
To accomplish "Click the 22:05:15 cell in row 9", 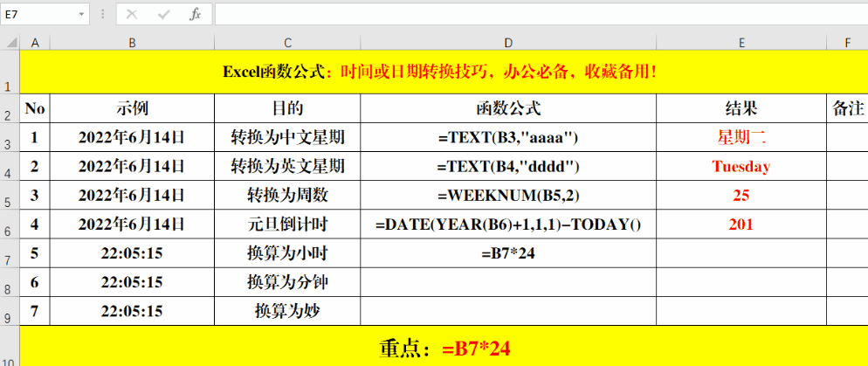I will pyautogui.click(x=132, y=311).
